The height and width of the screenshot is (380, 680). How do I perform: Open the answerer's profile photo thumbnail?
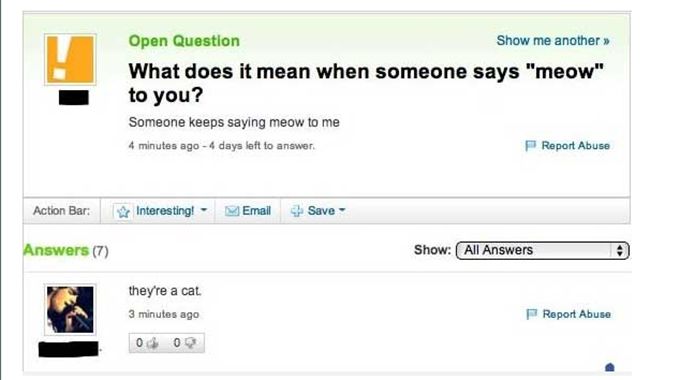70,310
